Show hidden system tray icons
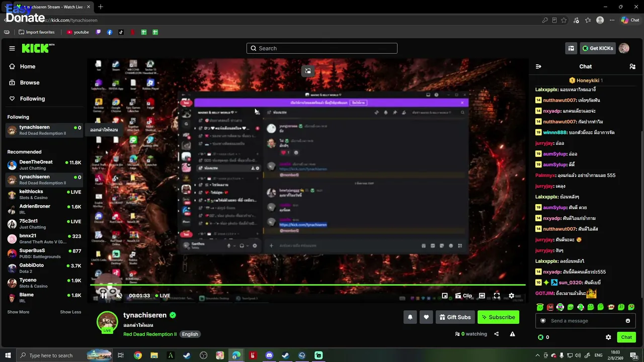 [538, 355]
